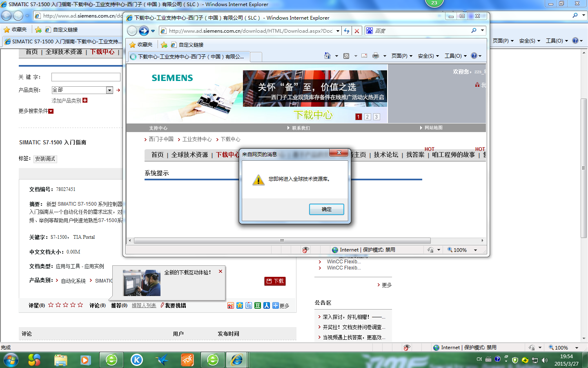Rate the document with the fifth star
The width and height of the screenshot is (588, 368).
[80, 305]
